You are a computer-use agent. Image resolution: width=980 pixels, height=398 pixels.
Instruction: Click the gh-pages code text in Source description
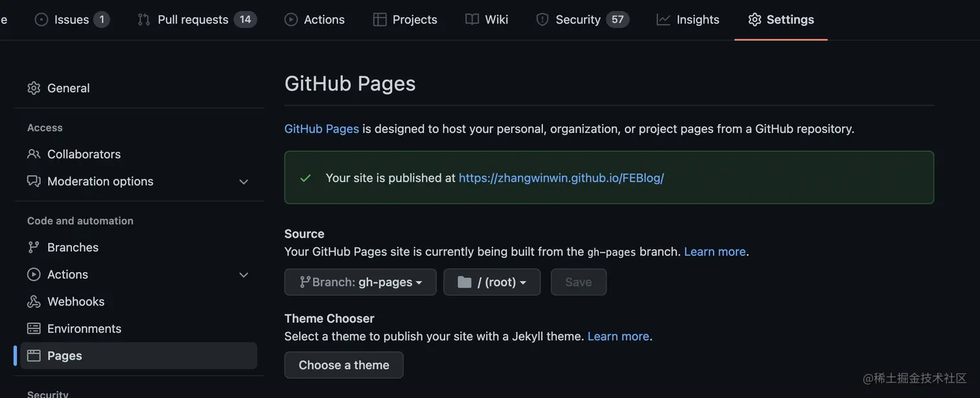(612, 252)
